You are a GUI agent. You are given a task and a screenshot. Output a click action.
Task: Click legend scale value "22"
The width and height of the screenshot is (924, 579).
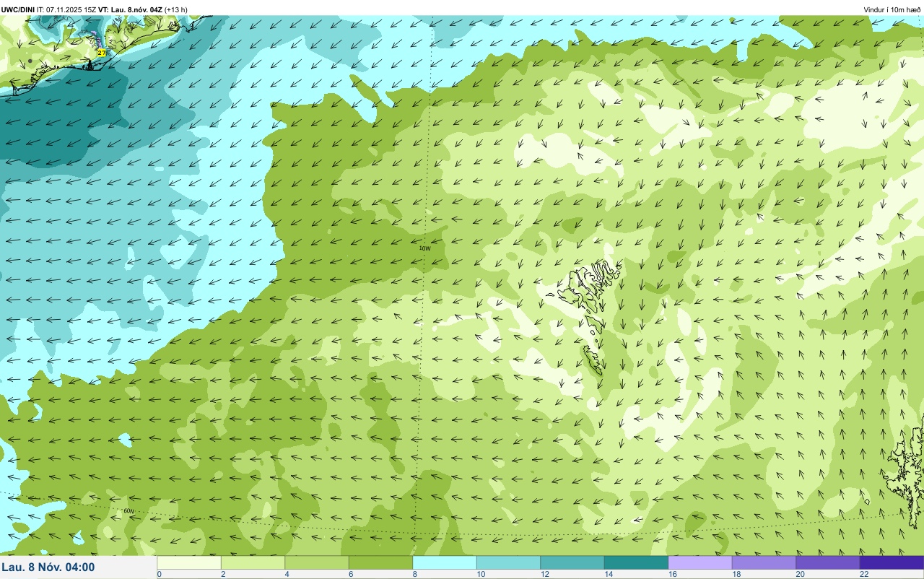tap(863, 574)
